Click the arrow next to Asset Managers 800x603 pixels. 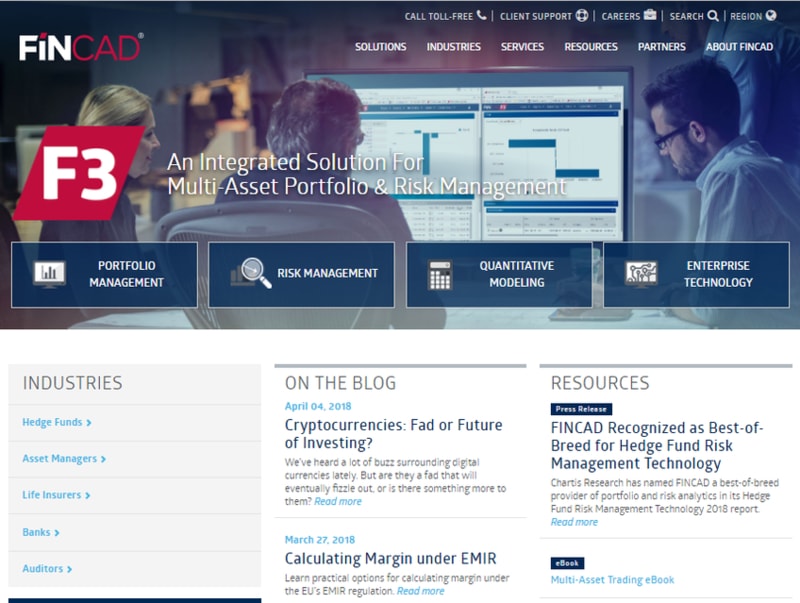[103, 459]
